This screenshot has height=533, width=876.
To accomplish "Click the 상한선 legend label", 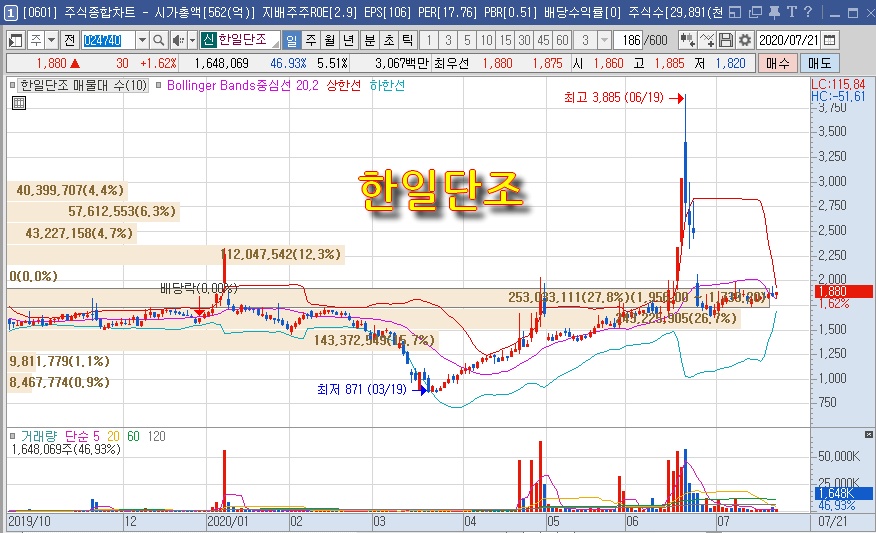I will (344, 85).
